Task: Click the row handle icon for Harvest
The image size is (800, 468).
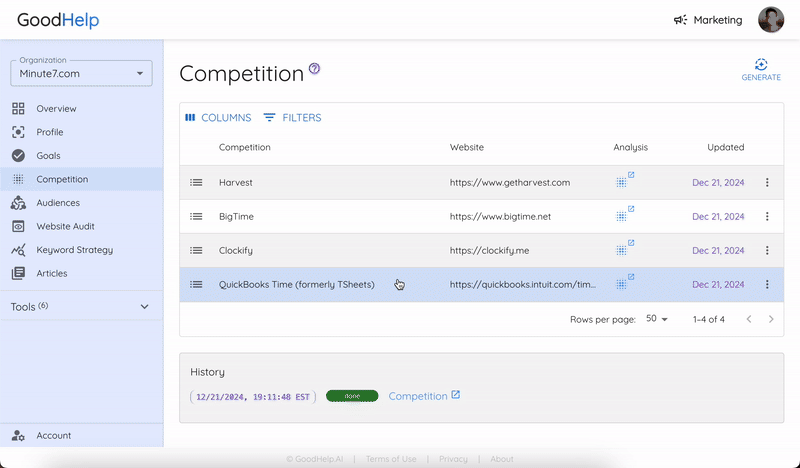Action: click(196, 182)
